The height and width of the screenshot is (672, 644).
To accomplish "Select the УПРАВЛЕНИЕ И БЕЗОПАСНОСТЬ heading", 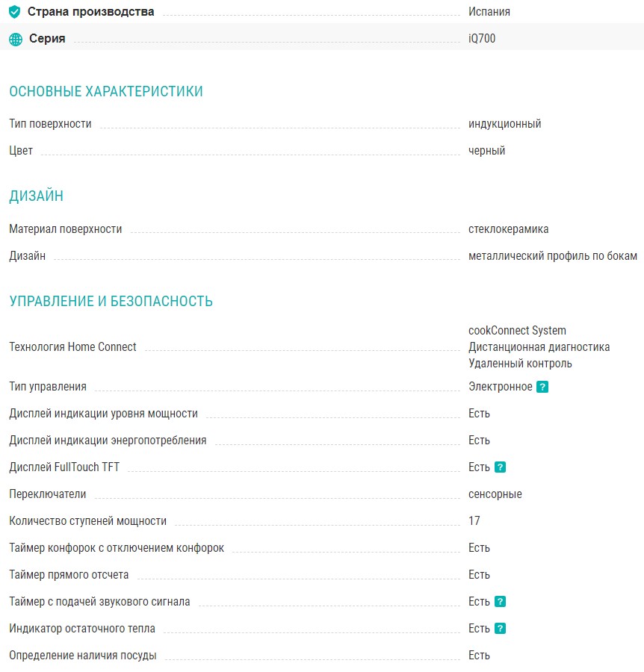I will pos(111,302).
